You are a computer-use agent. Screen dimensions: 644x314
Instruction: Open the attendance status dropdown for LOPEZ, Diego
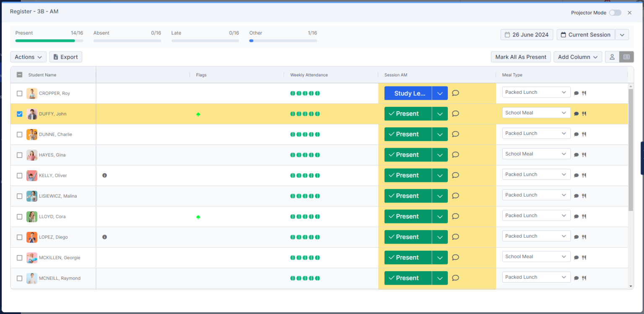(x=440, y=237)
